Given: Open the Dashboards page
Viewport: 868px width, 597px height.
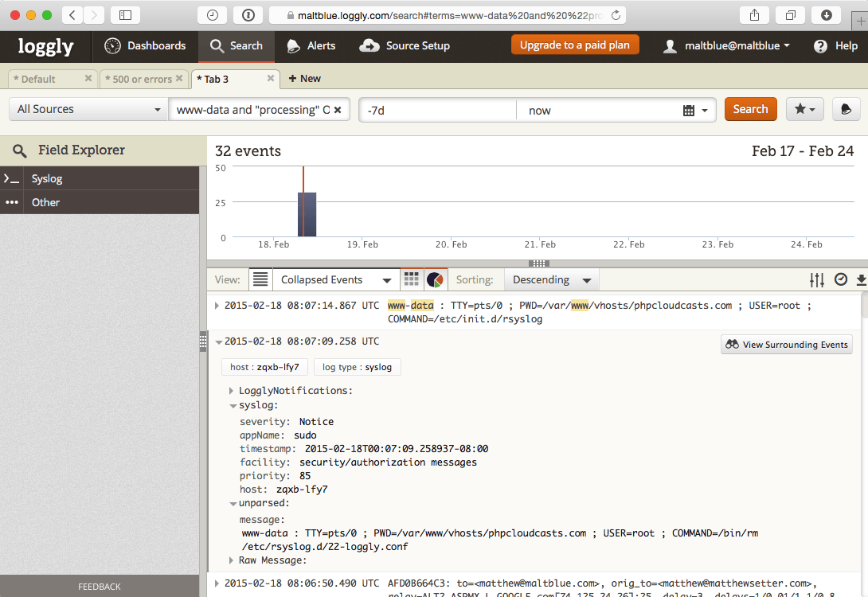Looking at the screenshot, I should click(145, 46).
